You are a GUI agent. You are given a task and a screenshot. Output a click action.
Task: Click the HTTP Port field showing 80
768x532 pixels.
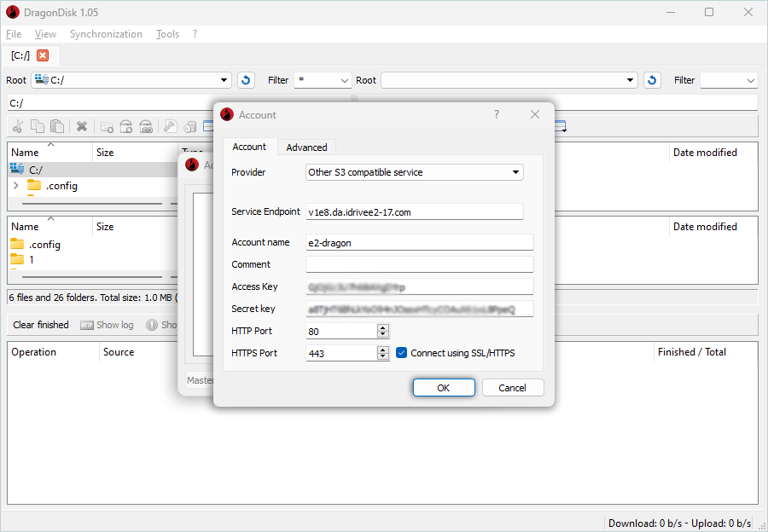tap(342, 332)
